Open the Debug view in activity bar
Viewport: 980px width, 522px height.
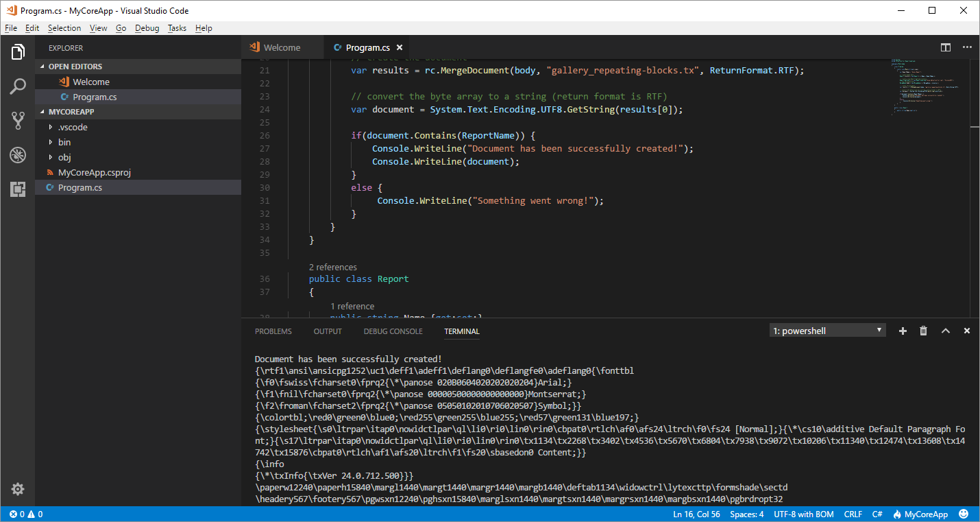click(18, 155)
